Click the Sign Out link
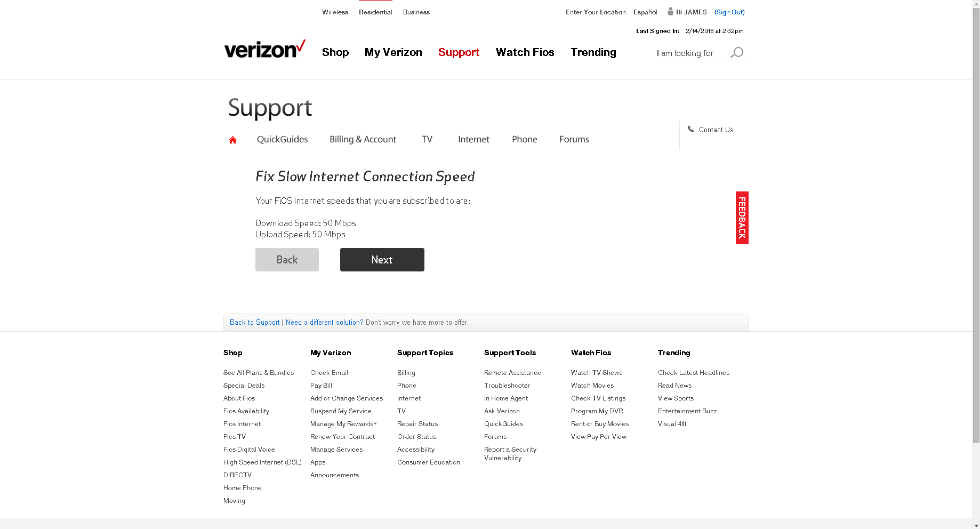The image size is (980, 529). point(730,12)
